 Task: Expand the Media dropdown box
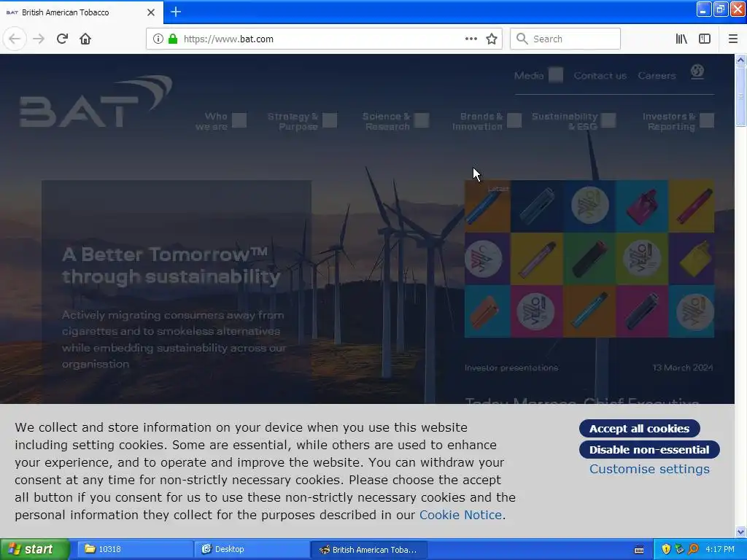coord(555,75)
